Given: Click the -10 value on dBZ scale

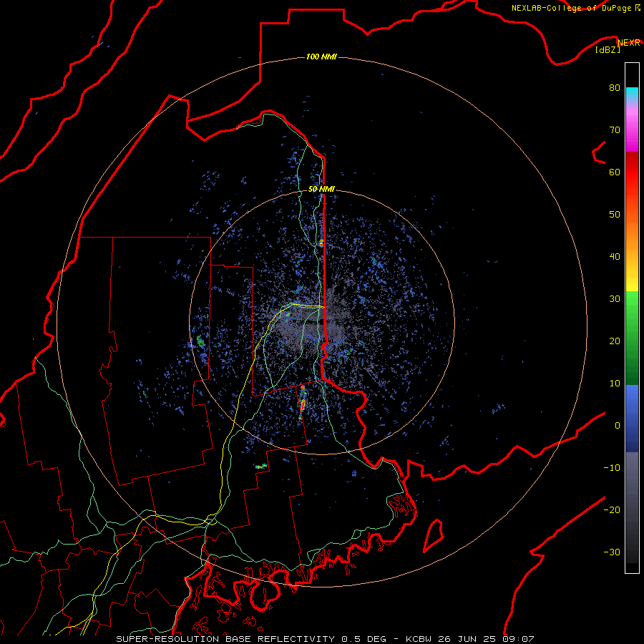Looking at the screenshot, I should click(612, 467).
